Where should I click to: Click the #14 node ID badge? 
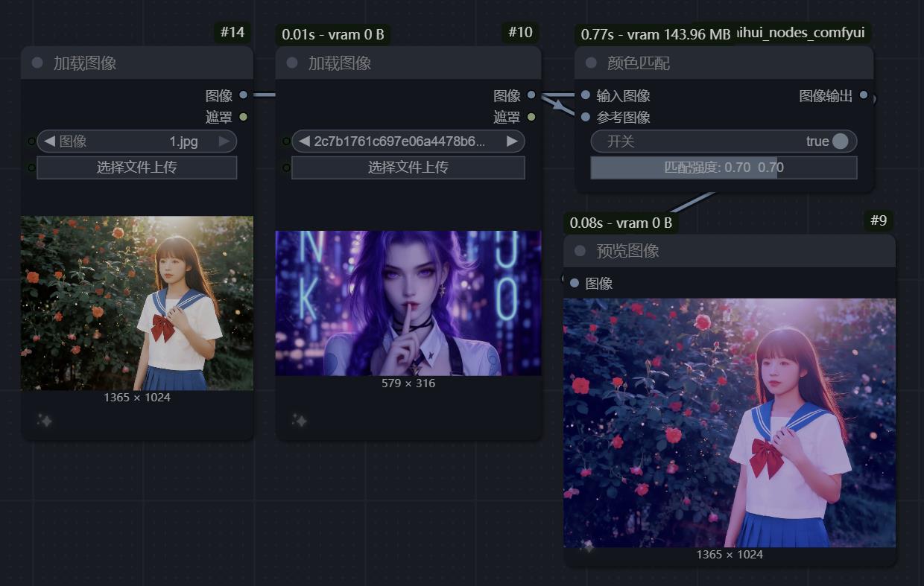232,32
